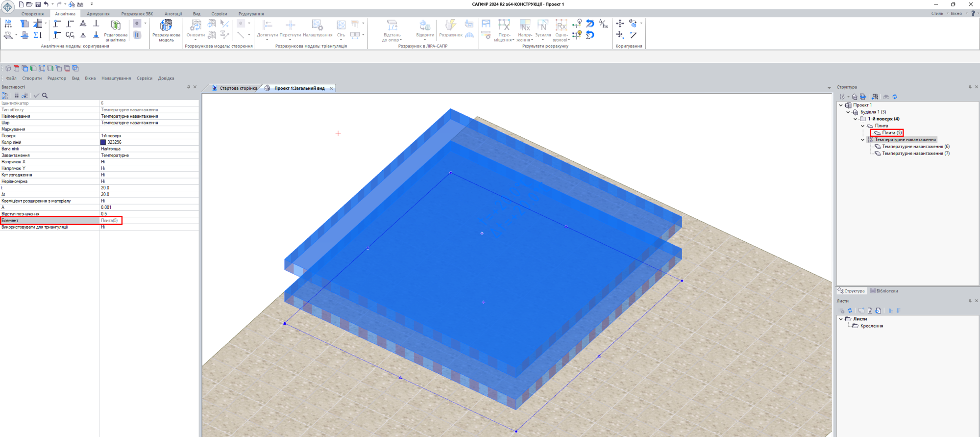
Task: Pin the Структура panel with pushpin icon
Action: pyautogui.click(x=970, y=87)
